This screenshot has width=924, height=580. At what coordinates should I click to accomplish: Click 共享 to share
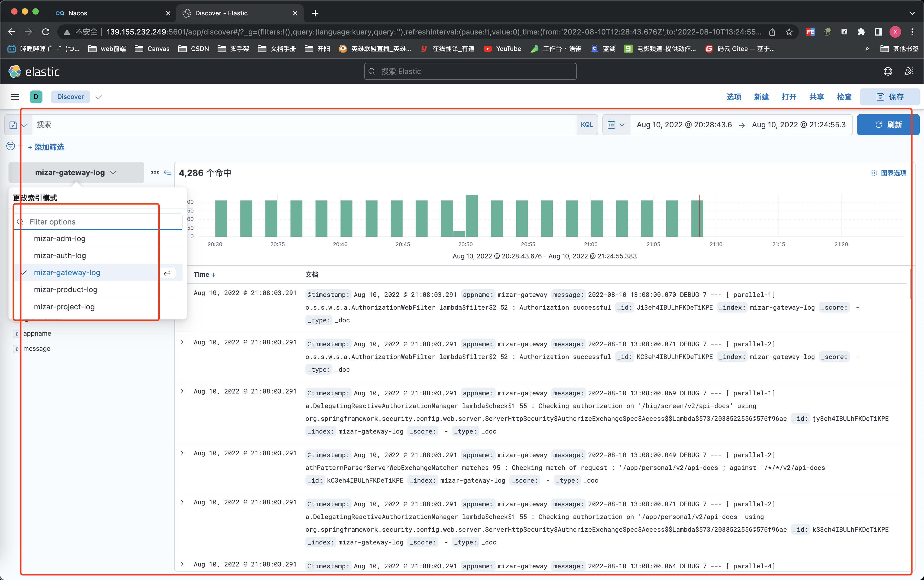(817, 97)
